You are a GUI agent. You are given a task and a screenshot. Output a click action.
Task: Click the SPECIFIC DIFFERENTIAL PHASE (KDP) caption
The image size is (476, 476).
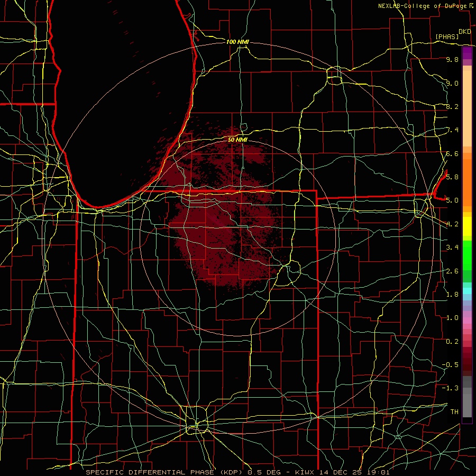pyautogui.click(x=164, y=472)
